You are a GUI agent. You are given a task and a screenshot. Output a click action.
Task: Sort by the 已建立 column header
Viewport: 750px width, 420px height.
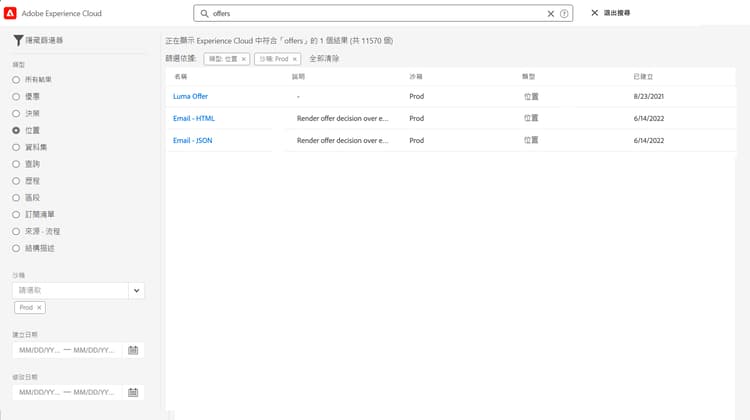pos(643,77)
